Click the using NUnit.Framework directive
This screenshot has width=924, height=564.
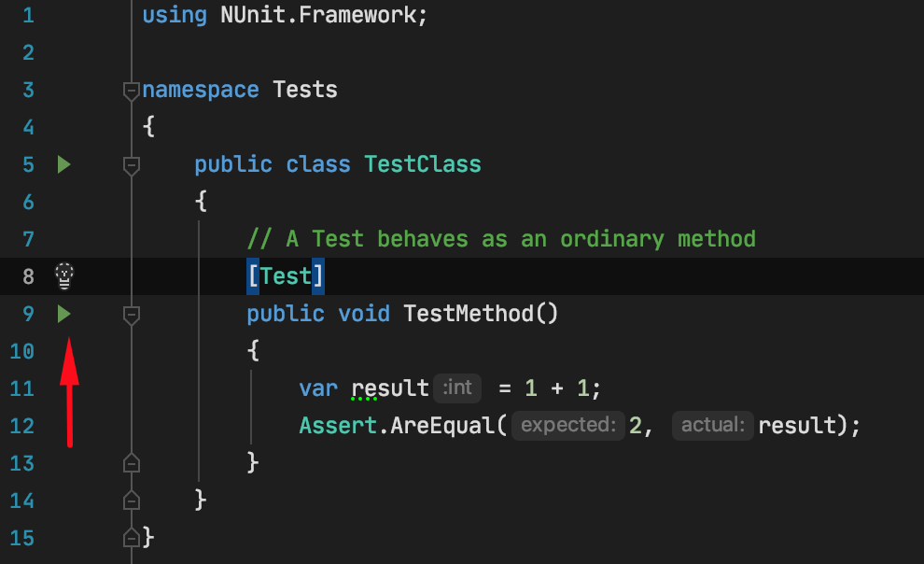(280, 15)
